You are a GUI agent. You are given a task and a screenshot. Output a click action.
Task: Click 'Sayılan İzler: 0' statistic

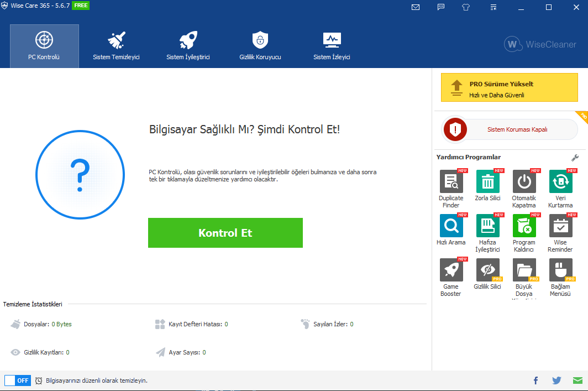pyautogui.click(x=327, y=324)
